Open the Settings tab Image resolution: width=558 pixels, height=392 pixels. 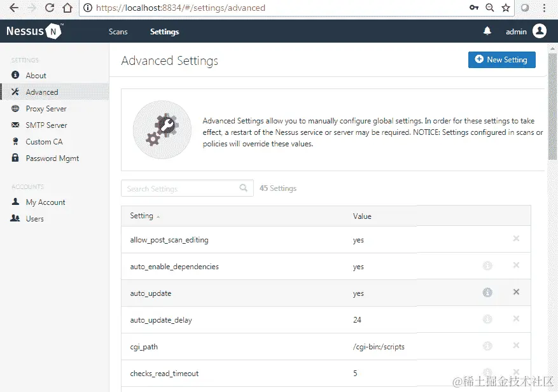164,32
